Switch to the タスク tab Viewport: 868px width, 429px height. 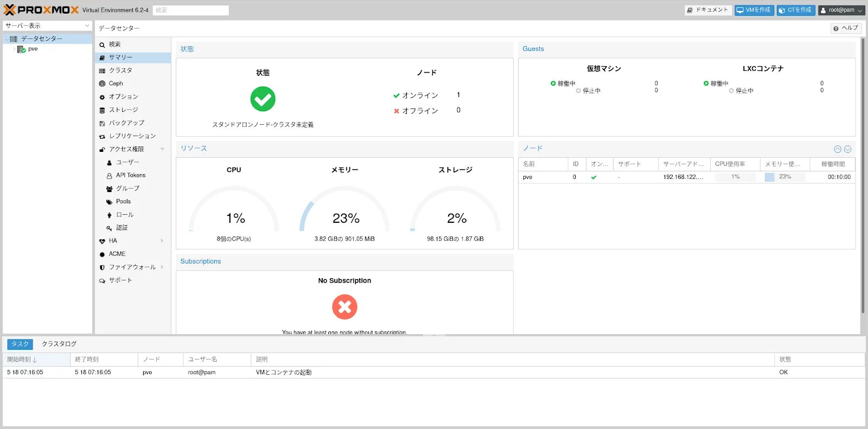[x=20, y=344]
